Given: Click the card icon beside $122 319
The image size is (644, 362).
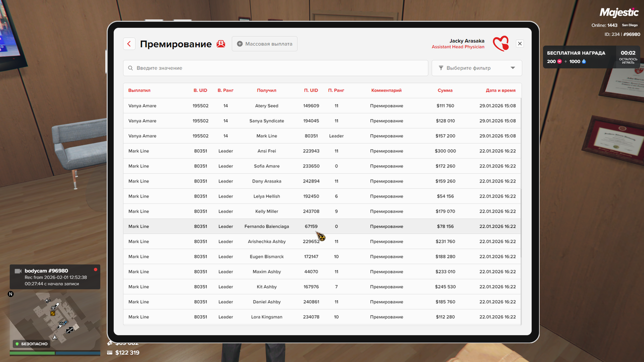Looking at the screenshot, I should [110, 353].
